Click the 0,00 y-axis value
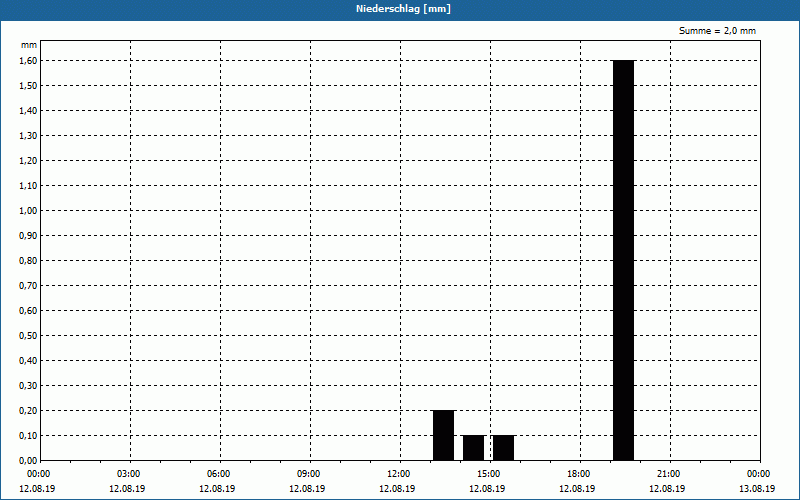This screenshot has height=500, width=800. [x=28, y=460]
